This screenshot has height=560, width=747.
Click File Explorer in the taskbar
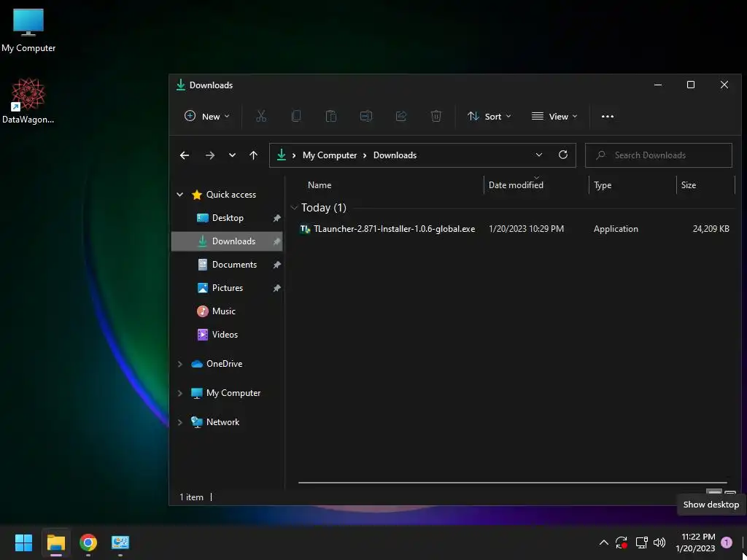pos(55,542)
